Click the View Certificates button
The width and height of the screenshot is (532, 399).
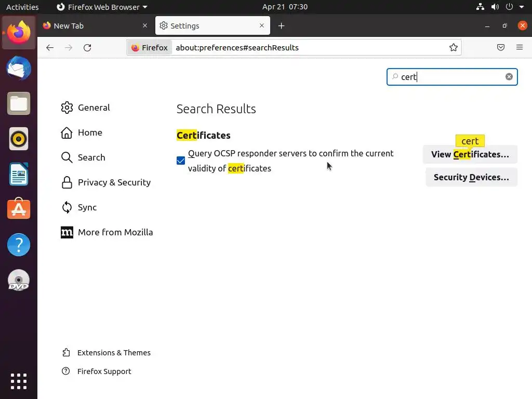point(470,154)
